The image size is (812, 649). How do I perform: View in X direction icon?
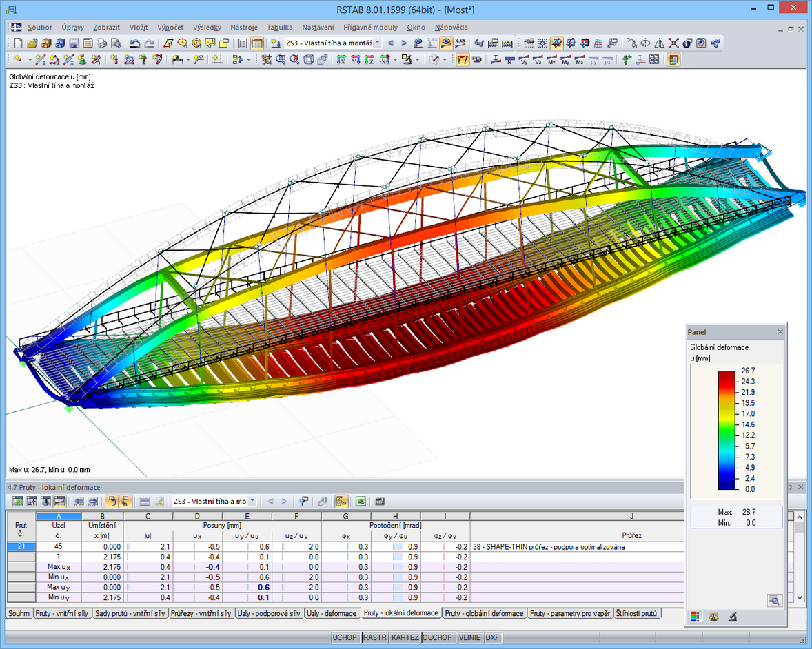coord(341,59)
